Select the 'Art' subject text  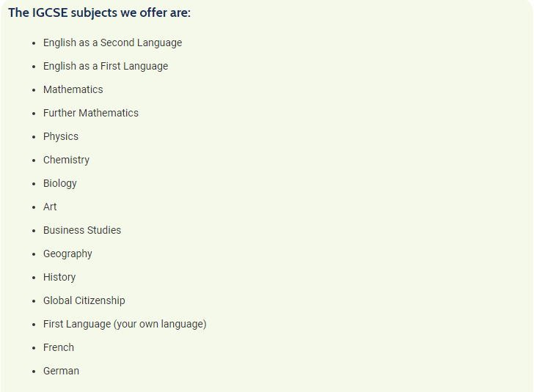pyautogui.click(x=50, y=207)
